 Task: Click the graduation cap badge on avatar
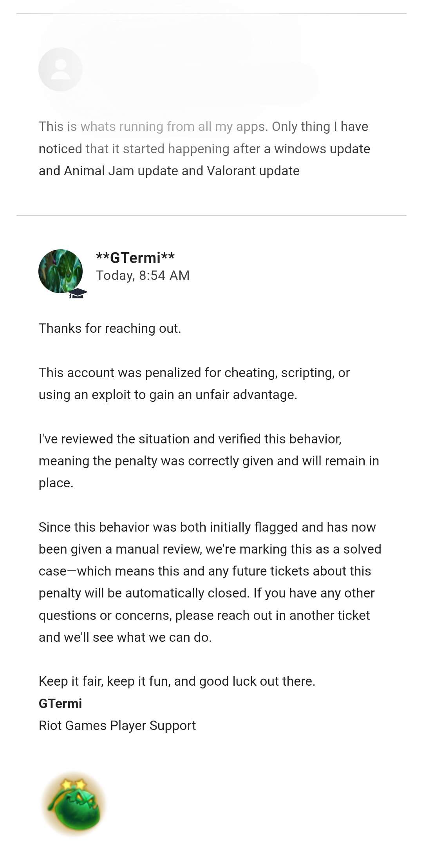pyautogui.click(x=78, y=293)
